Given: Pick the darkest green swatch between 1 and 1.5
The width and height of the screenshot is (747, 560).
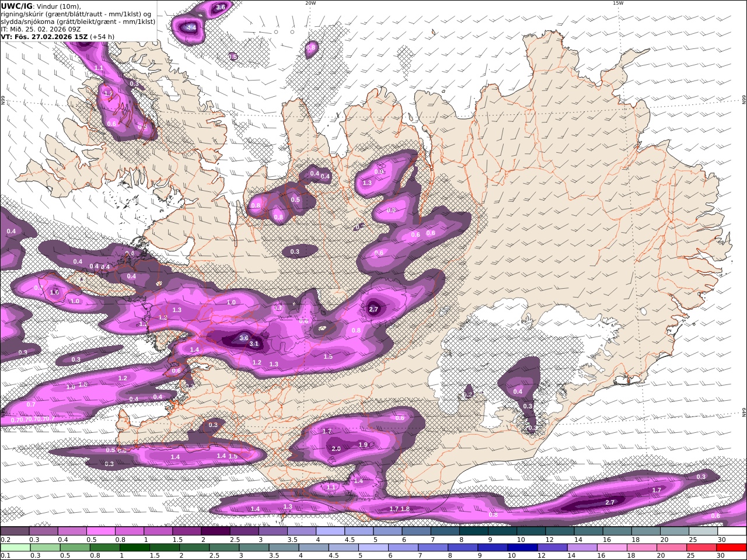Looking at the screenshot, I should (134, 548).
